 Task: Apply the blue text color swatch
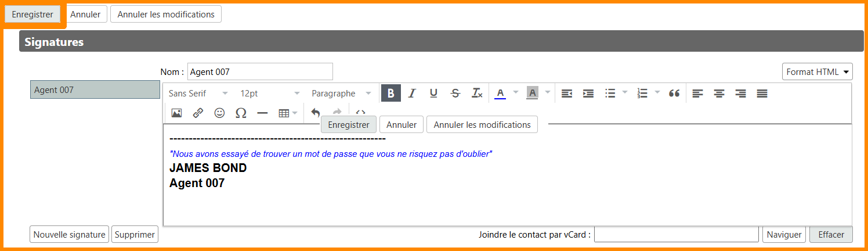500,94
